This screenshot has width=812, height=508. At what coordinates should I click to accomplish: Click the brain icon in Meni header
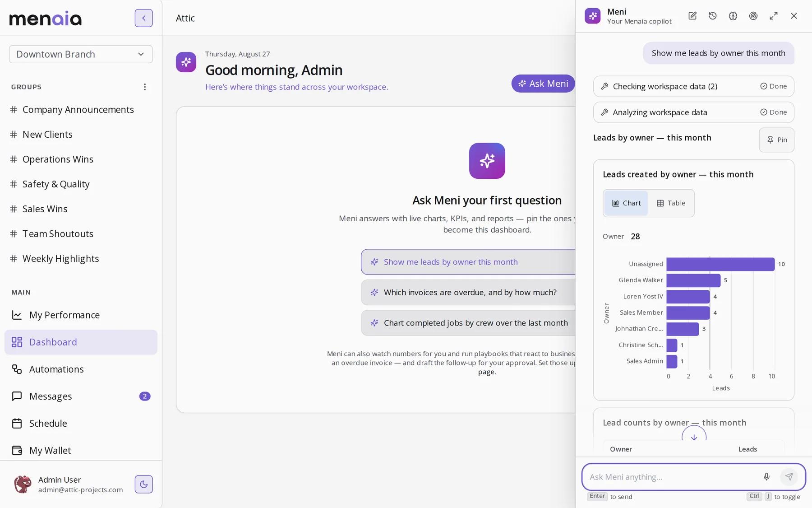733,16
